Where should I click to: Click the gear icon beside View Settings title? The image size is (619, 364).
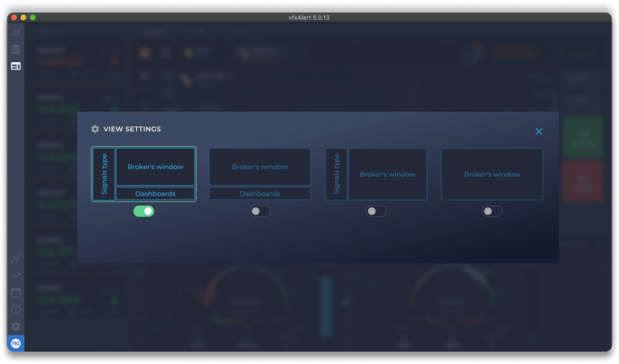95,129
